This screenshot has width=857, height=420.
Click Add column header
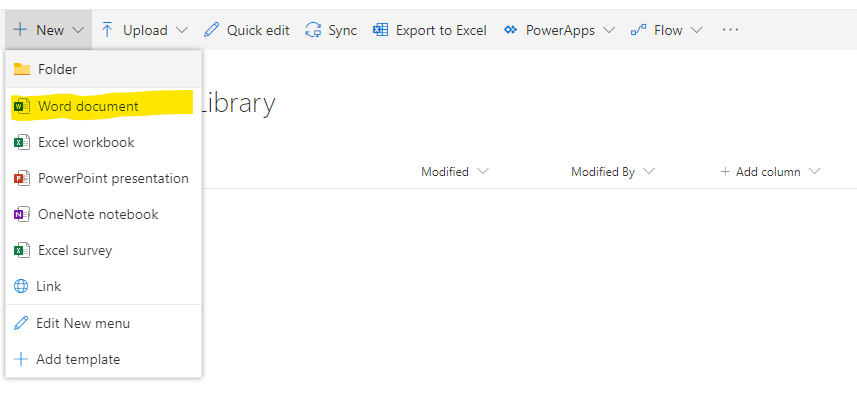coord(769,171)
